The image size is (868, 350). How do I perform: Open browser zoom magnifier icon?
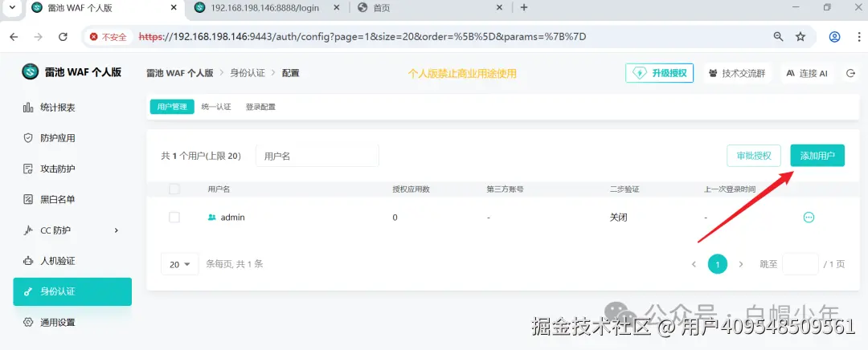coord(778,37)
